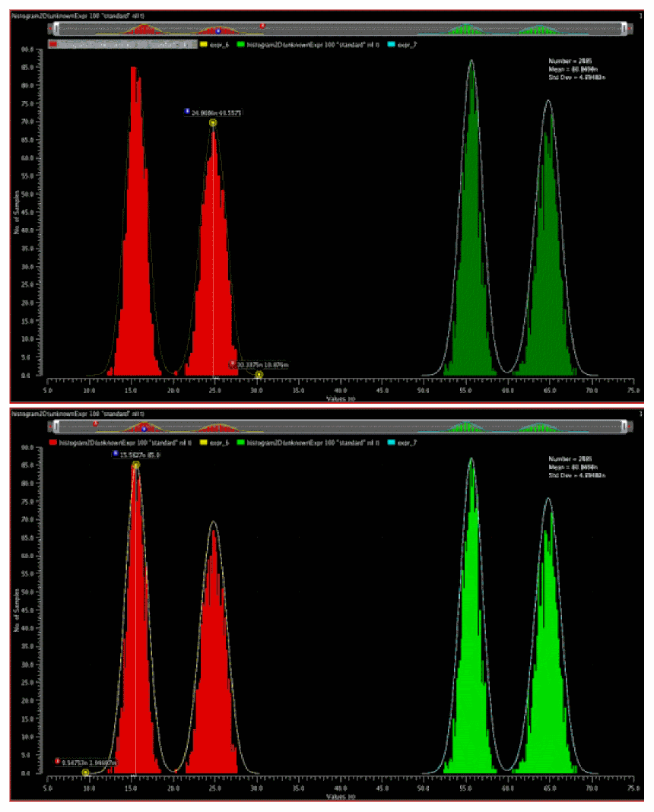
Task: Select red histogram2D legend label in lower plot
Action: [x=125, y=442]
